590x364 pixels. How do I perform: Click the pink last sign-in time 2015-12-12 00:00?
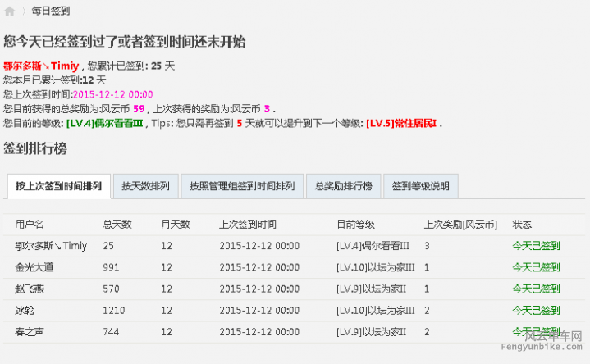(112, 94)
